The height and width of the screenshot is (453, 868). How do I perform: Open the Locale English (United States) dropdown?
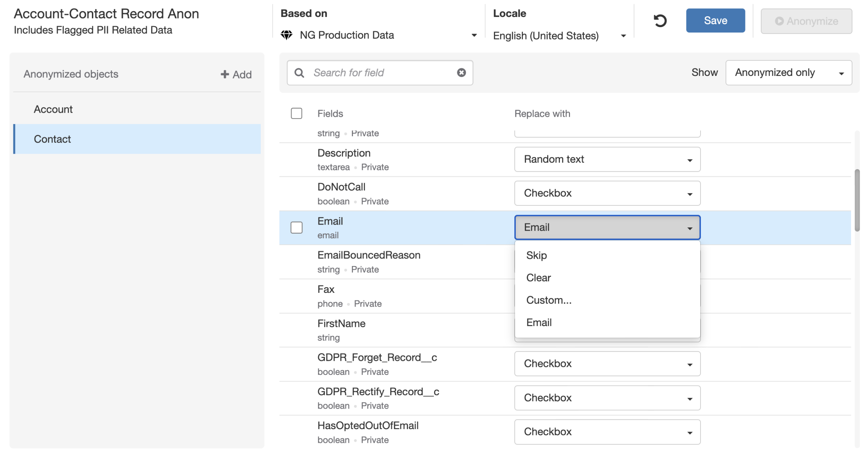tap(559, 36)
